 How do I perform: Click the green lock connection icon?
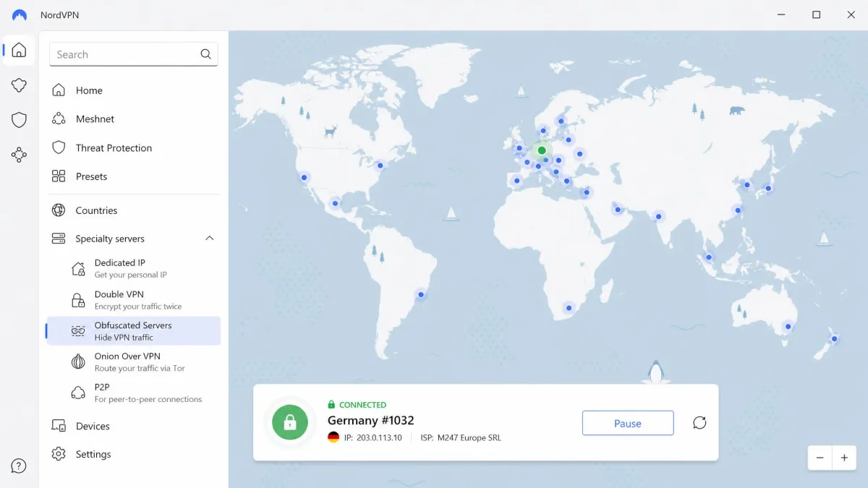(x=290, y=421)
